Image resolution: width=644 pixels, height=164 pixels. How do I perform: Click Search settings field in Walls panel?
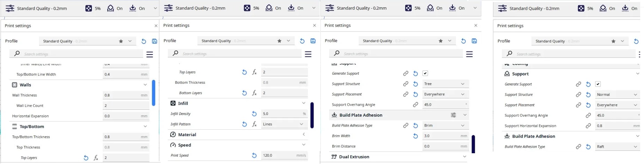[76, 54]
